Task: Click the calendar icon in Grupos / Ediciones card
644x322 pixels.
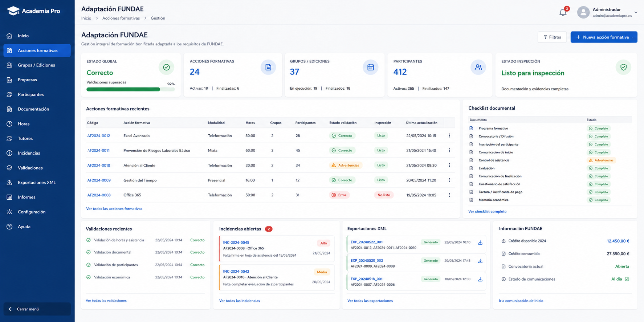Action: pos(370,67)
